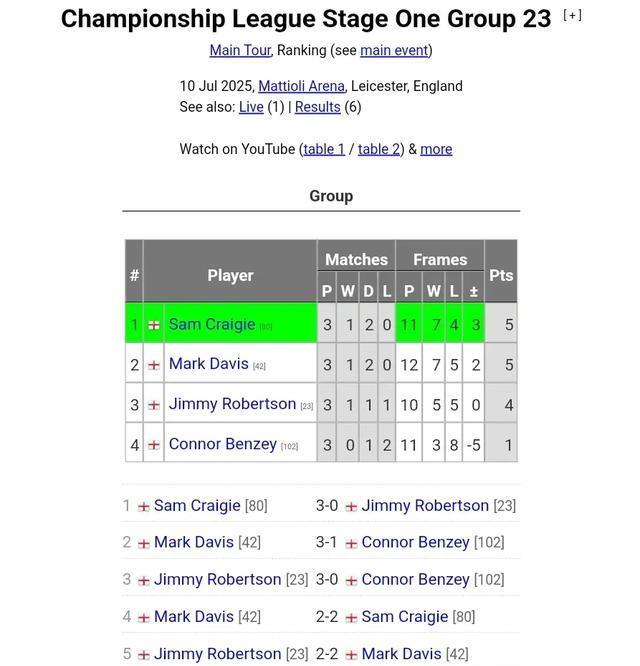Open Sam Craigie's player page from standings table
This screenshot has width=640, height=666.
pyautogui.click(x=212, y=324)
